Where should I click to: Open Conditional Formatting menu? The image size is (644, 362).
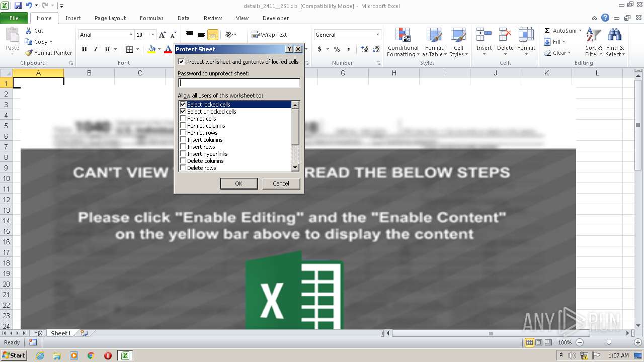point(403,42)
